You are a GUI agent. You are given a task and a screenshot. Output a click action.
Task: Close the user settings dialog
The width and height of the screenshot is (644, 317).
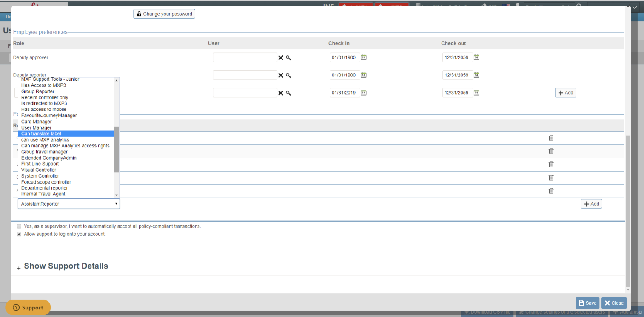[614, 303]
